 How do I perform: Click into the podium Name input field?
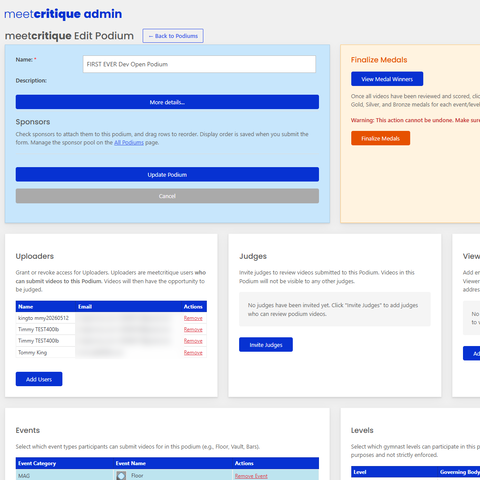(199, 64)
